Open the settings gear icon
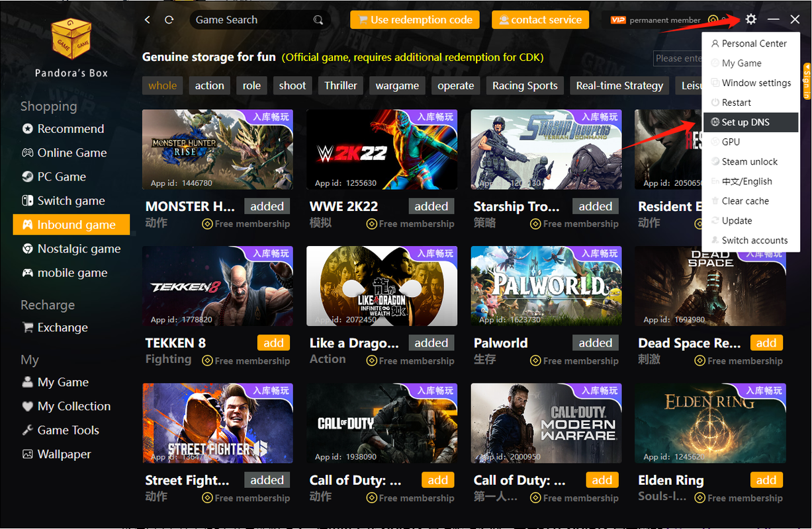812x529 pixels. (750, 19)
